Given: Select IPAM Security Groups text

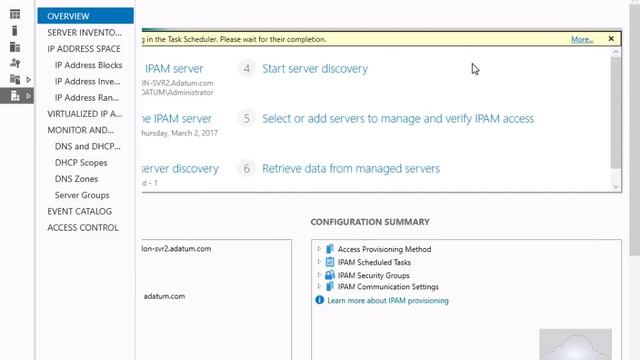Looking at the screenshot, I should click(373, 275).
